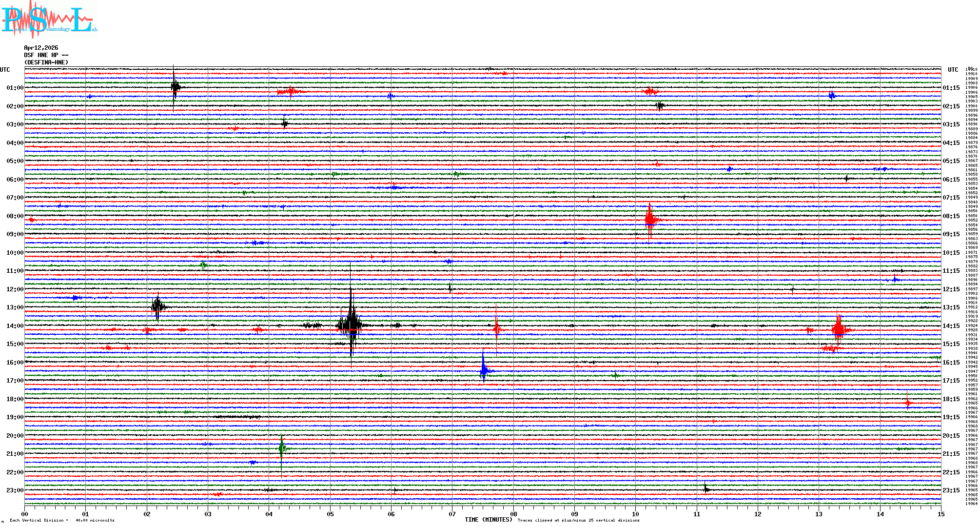Click the black event on the 13:00 trace

click(157, 306)
